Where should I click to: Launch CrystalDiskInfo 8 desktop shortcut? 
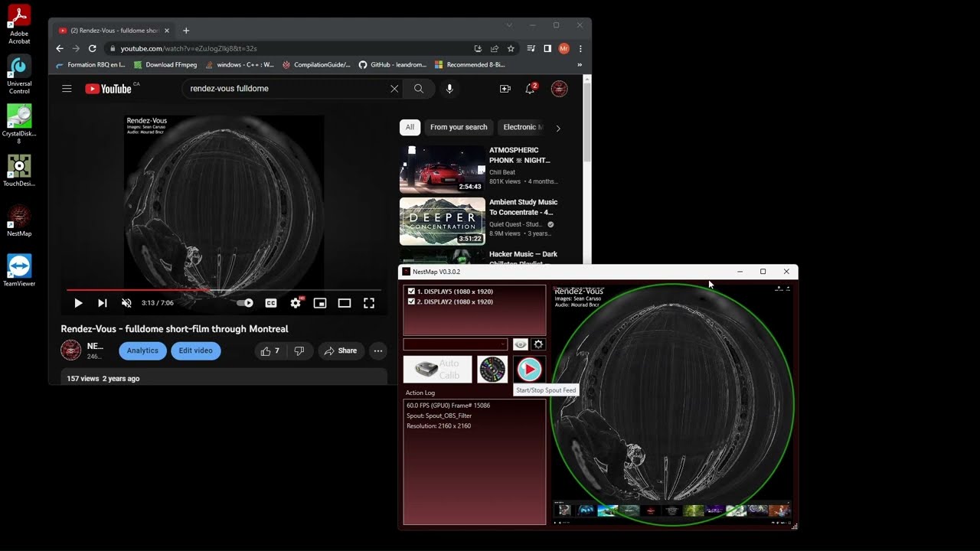(x=19, y=124)
